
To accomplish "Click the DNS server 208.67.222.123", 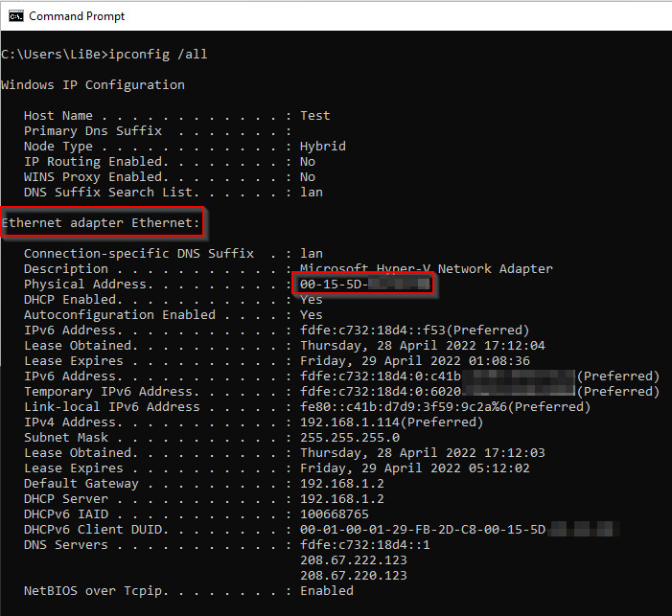I will pyautogui.click(x=353, y=559).
